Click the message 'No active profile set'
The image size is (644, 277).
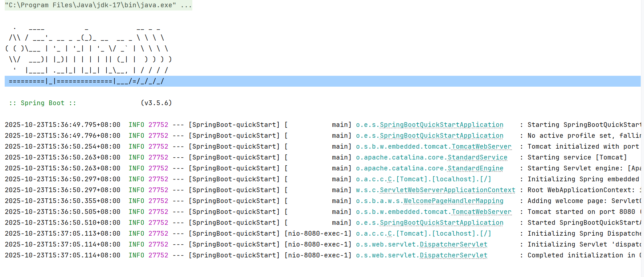click(x=569, y=136)
